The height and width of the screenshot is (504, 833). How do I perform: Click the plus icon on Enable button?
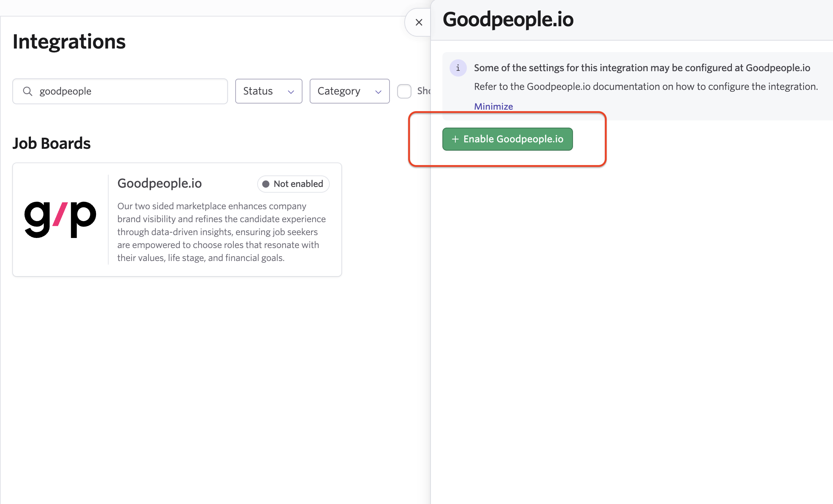click(455, 139)
